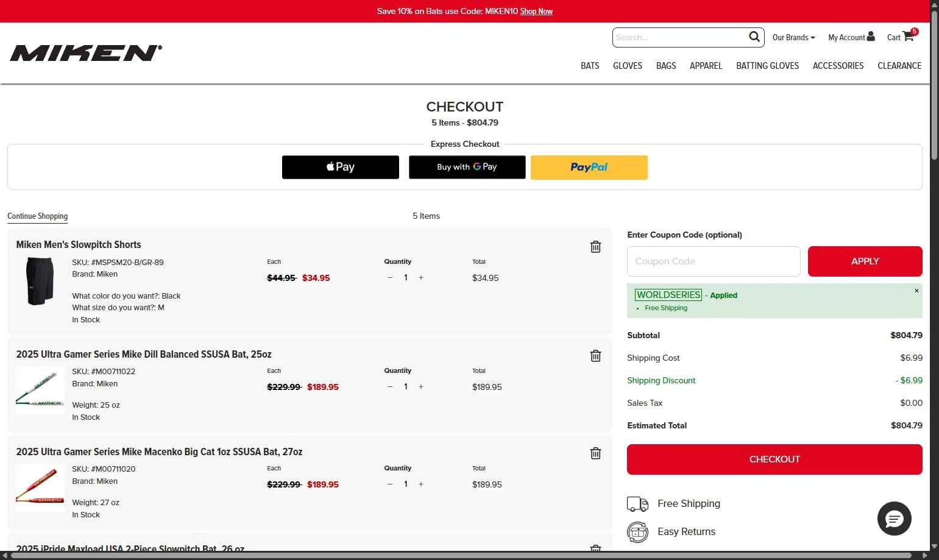Screen dimensions: 939x560
Task: Click the Continue Shopping link
Action: point(37,216)
